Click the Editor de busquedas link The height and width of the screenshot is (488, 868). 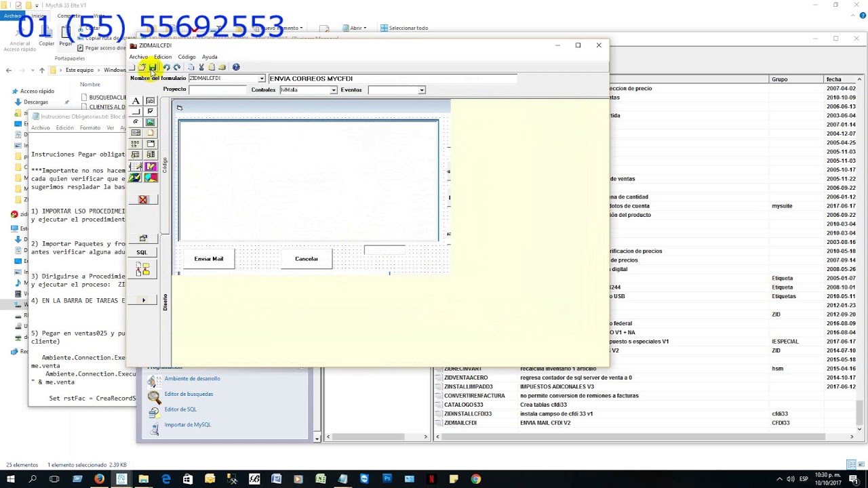(x=189, y=394)
